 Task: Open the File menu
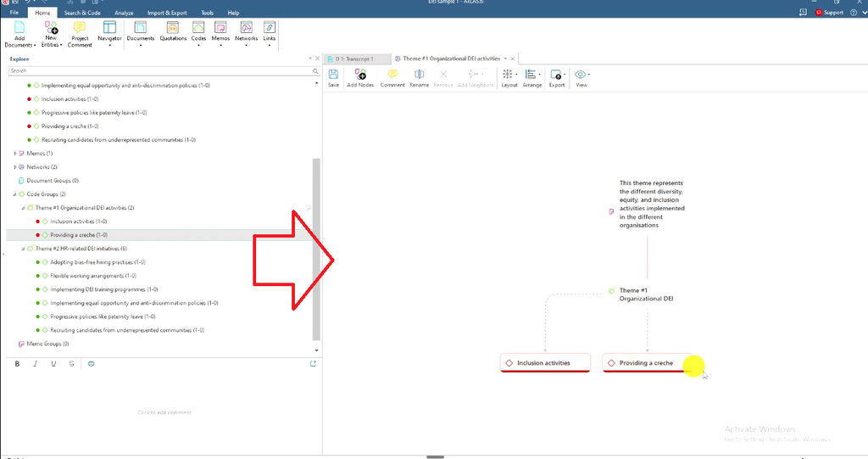tap(14, 13)
